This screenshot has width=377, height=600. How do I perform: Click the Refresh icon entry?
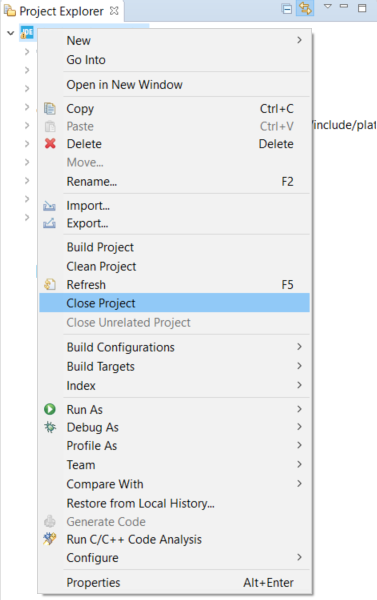tap(50, 285)
